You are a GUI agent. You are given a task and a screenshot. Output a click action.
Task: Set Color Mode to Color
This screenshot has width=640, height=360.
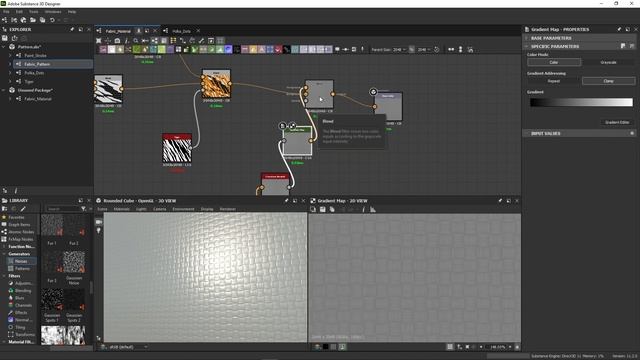(x=554, y=62)
